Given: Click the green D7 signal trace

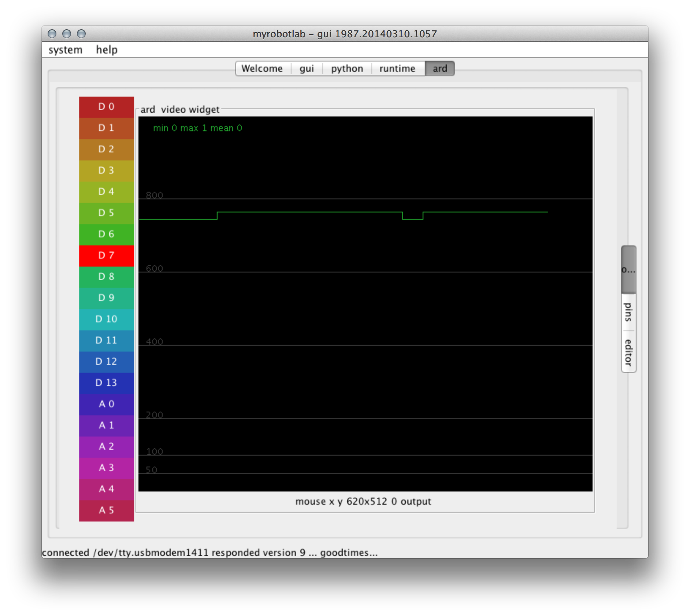Looking at the screenshot, I should point(309,212).
